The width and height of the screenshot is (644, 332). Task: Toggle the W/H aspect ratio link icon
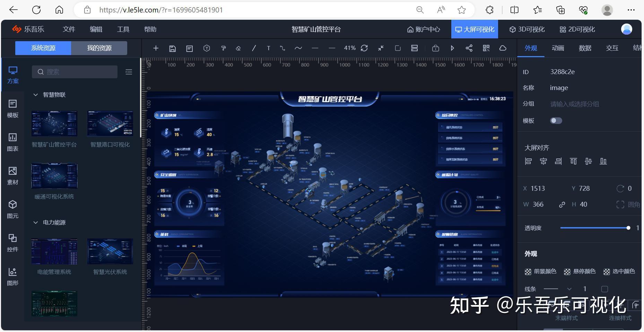pyautogui.click(x=562, y=204)
